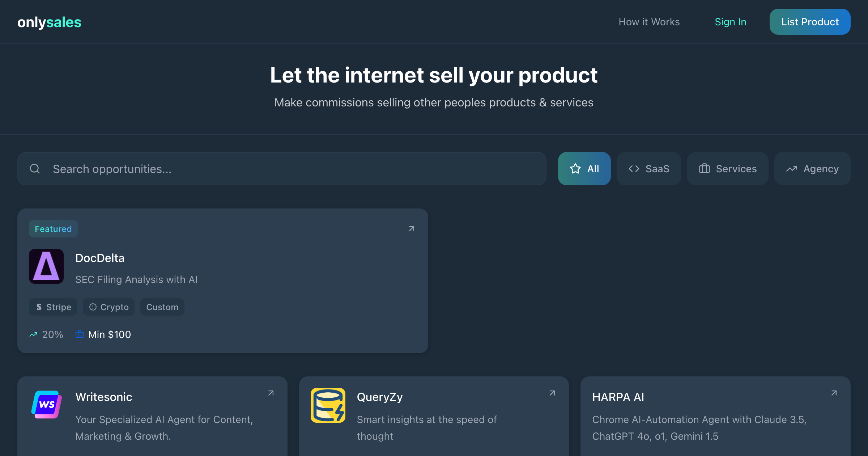This screenshot has height=456, width=868.
Task: Click the List Product button
Action: click(x=810, y=22)
